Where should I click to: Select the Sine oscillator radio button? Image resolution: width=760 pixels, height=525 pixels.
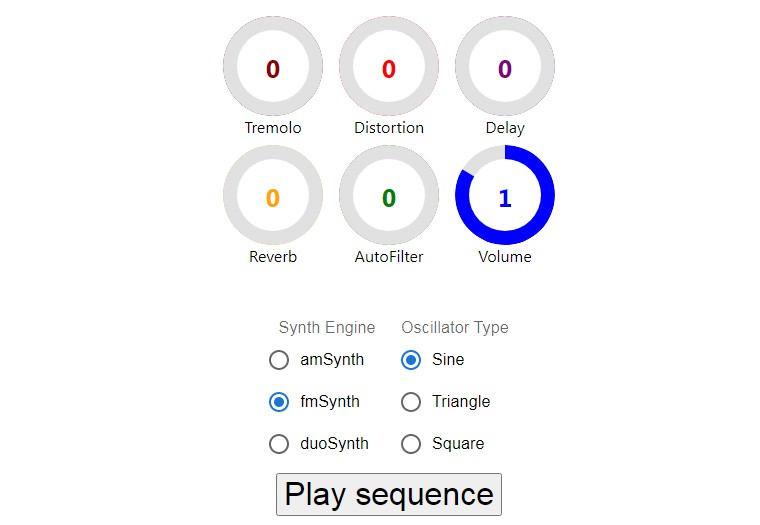pos(411,360)
